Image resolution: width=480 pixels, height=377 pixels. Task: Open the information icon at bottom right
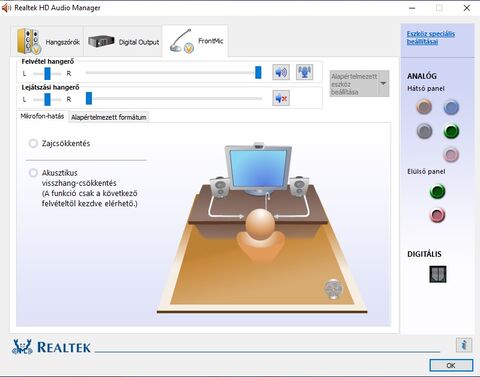click(464, 345)
